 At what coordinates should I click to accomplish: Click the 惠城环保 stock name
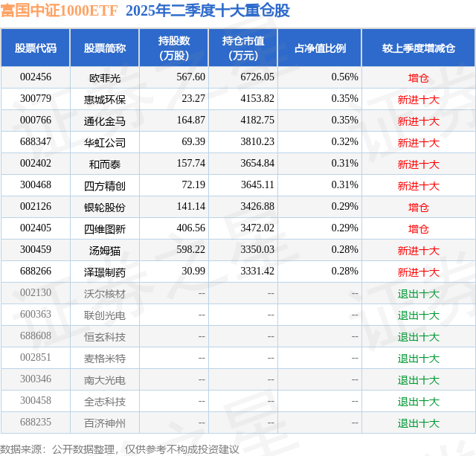(105, 100)
